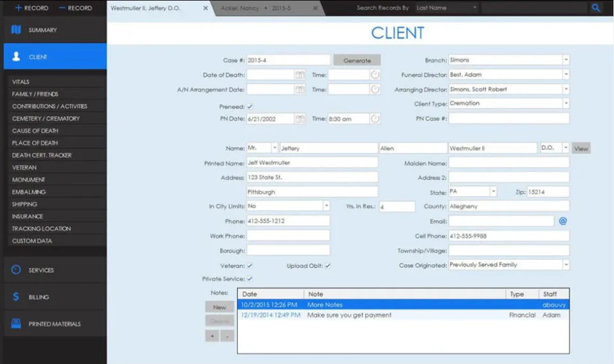Open the Shipping page
Image resolution: width=614 pixels, height=364 pixels.
tap(57, 204)
